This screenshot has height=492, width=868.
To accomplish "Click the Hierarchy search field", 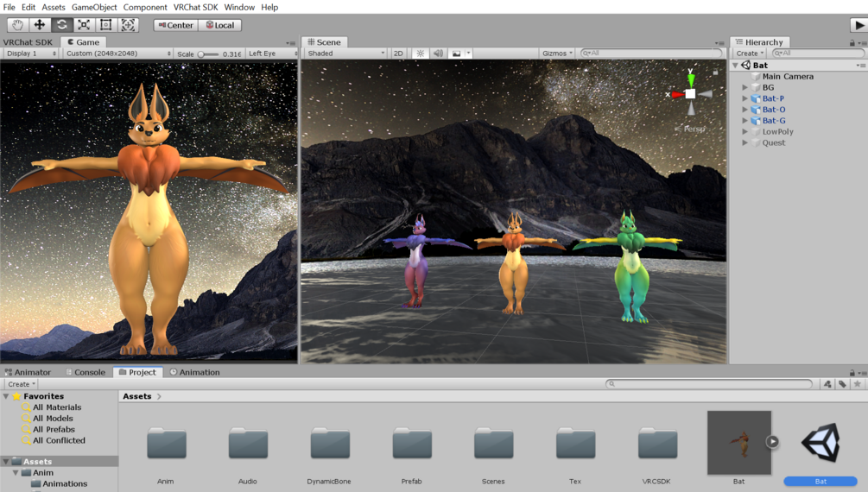I will (x=818, y=54).
